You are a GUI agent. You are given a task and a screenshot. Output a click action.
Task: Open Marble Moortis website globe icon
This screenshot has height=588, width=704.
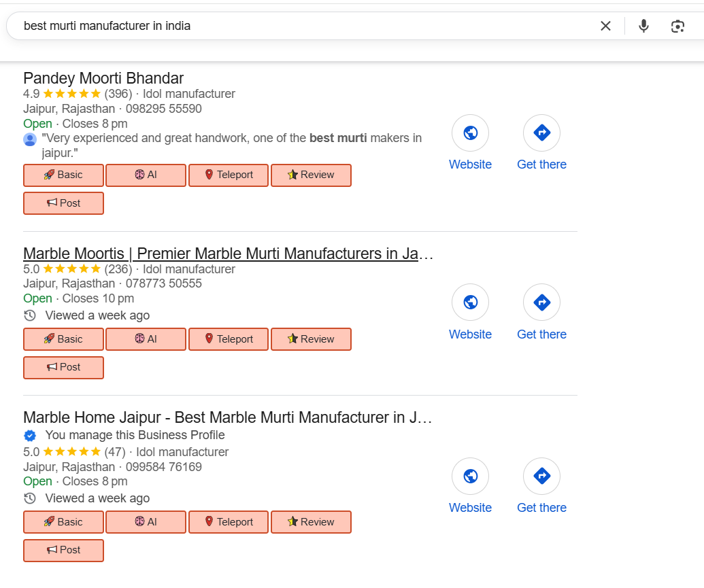point(470,302)
